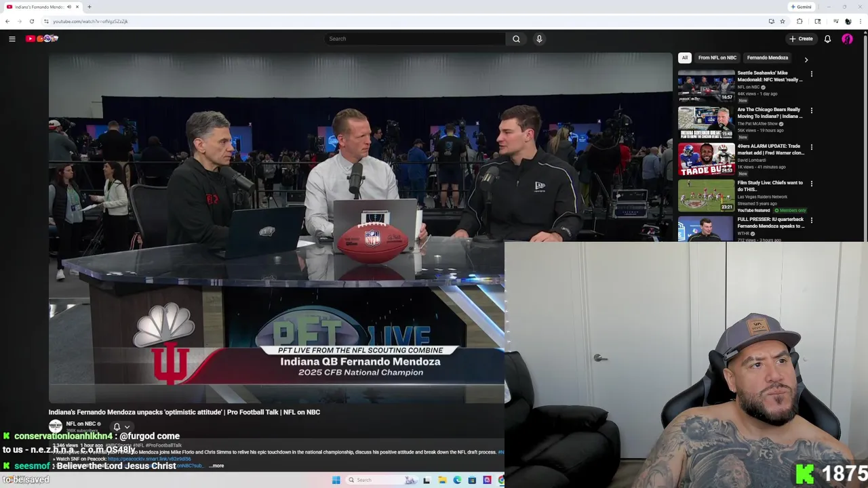Screen dimensions: 868x488
Task: Open Gemini button in Chrome
Action: tap(801, 7)
